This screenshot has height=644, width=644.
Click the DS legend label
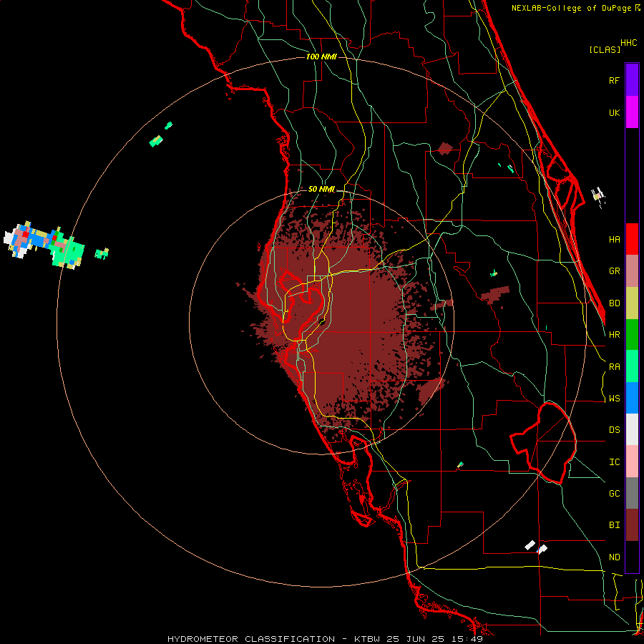point(614,430)
